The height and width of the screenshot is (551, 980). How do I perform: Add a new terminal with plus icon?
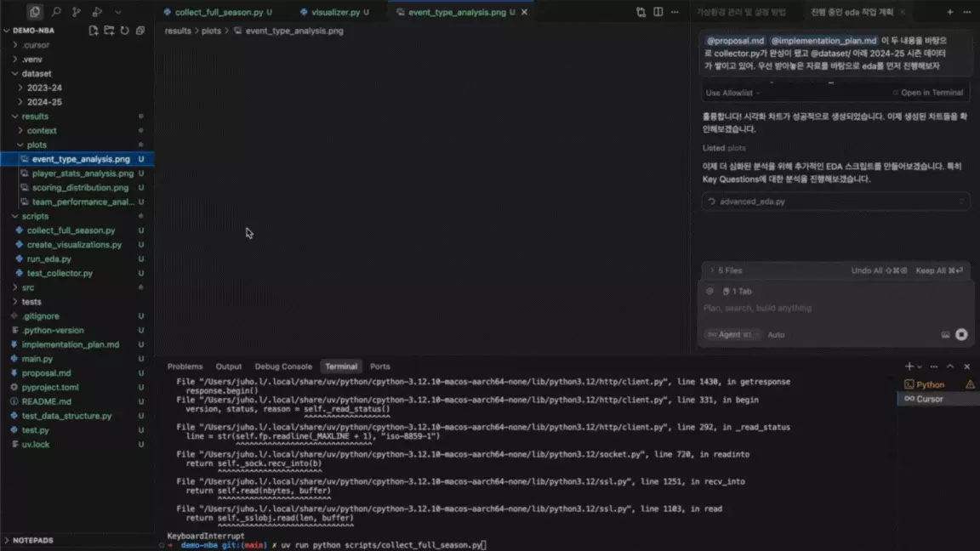[x=909, y=366]
